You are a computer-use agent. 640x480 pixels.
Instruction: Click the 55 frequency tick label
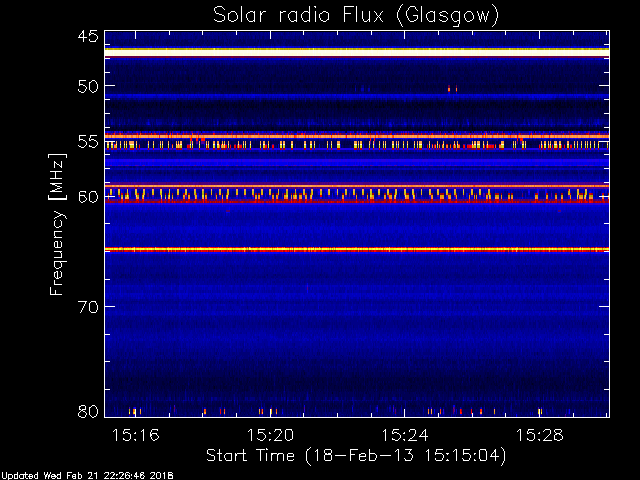coord(88,142)
